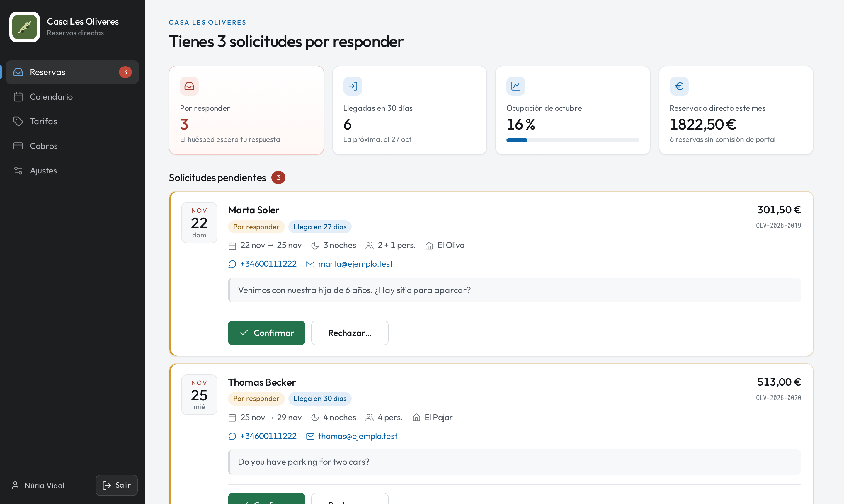Click the arrivals icon on Llegadas card
The image size is (844, 504).
coord(353,86)
